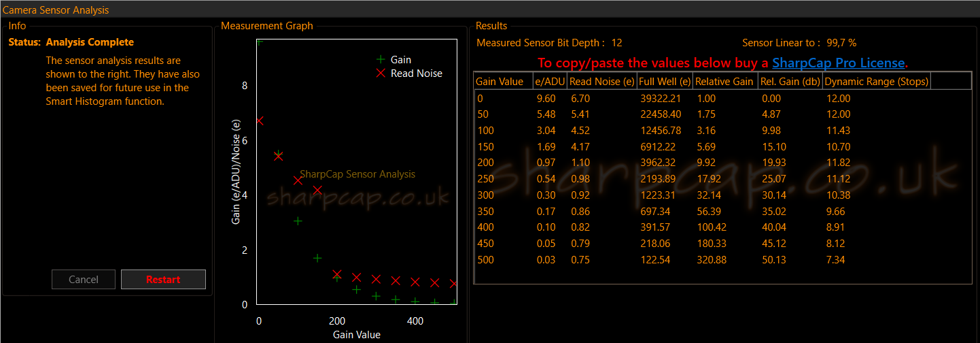Click e/ADU value 1.69
Viewport: 980px width, 343px height.
point(546,146)
